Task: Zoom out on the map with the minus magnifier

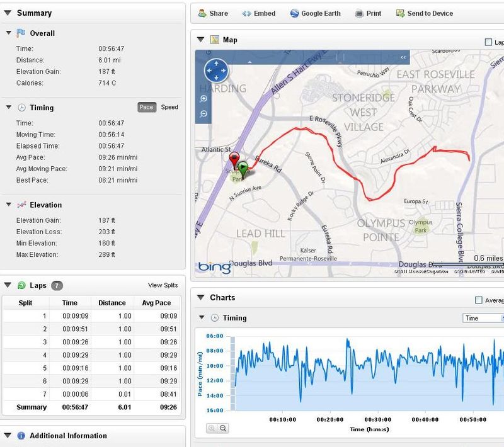Action: (203, 114)
